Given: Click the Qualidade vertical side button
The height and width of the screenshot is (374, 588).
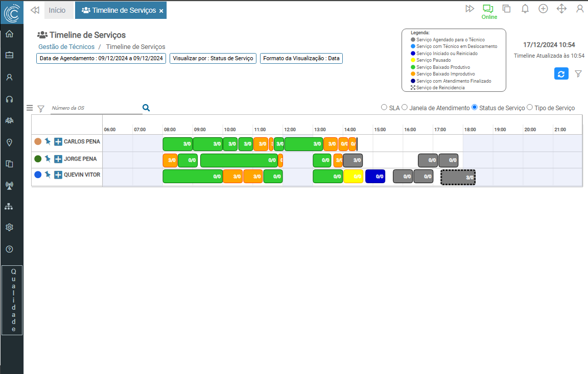Looking at the screenshot, I should point(12,300).
